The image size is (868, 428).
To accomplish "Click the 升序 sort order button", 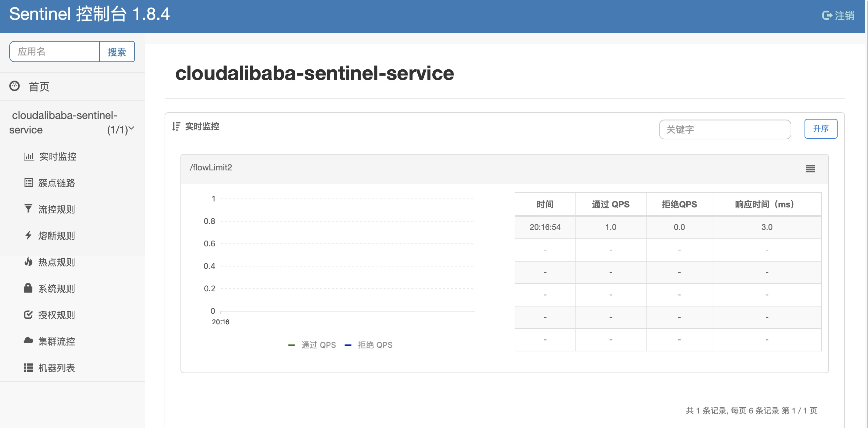I will pos(820,129).
